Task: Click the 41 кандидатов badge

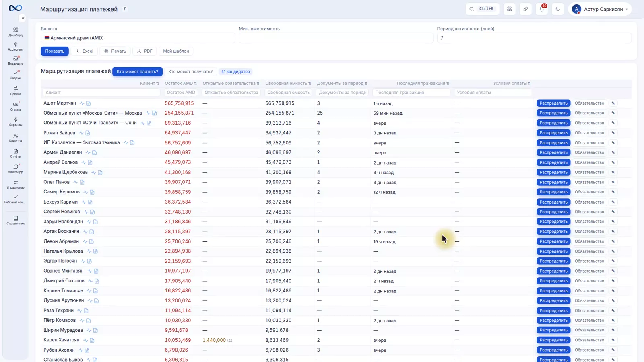Action: tap(235, 72)
